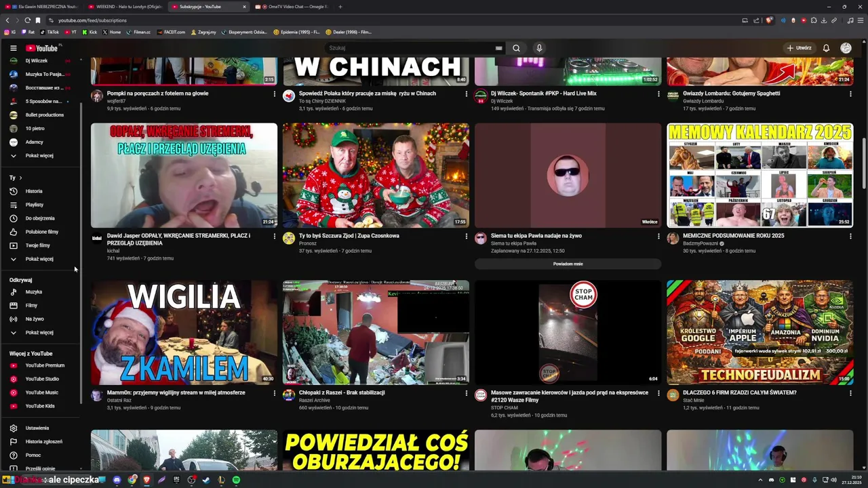Viewport: 868px width, 488px height.
Task: Switch to the OmeTV Video Chat tab
Action: (290, 7)
